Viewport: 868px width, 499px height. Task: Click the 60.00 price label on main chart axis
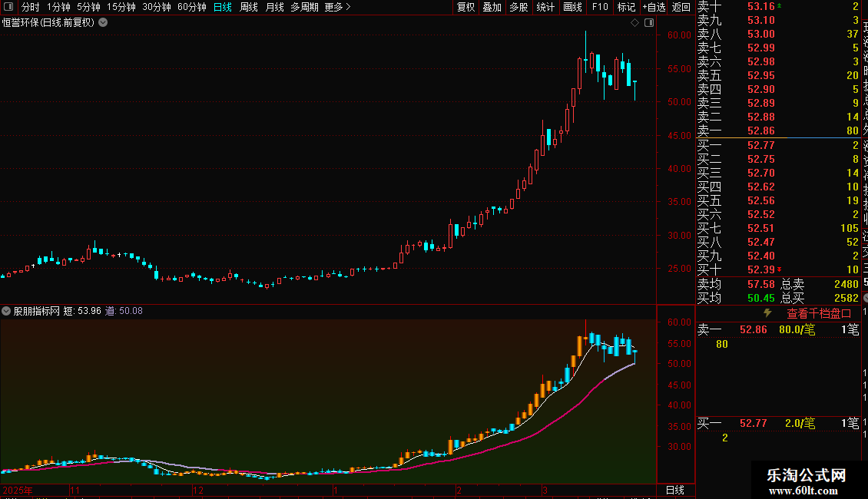click(679, 35)
